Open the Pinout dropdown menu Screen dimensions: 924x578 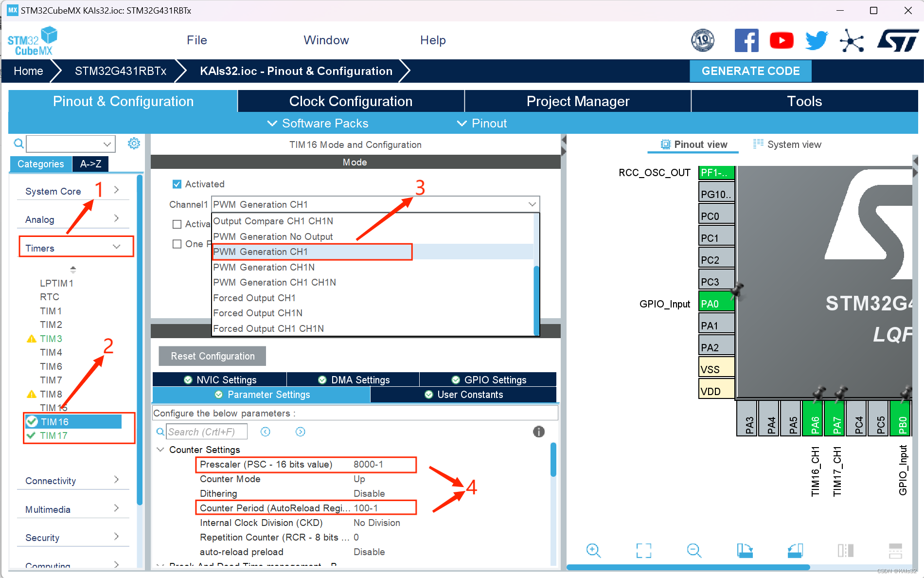(482, 124)
